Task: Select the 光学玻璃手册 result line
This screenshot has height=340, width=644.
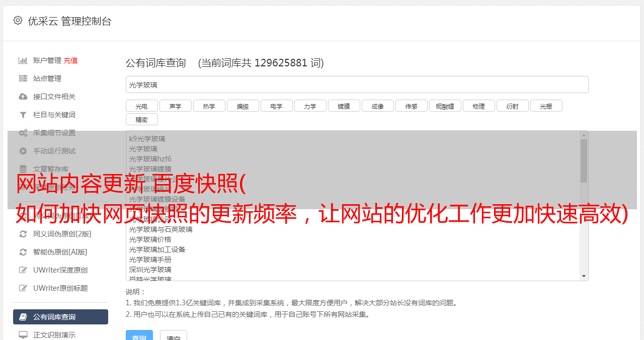Action: 150,260
